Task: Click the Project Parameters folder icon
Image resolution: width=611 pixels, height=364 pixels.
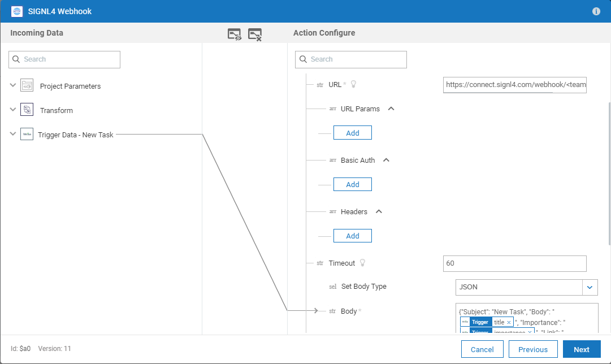Action: coord(27,85)
